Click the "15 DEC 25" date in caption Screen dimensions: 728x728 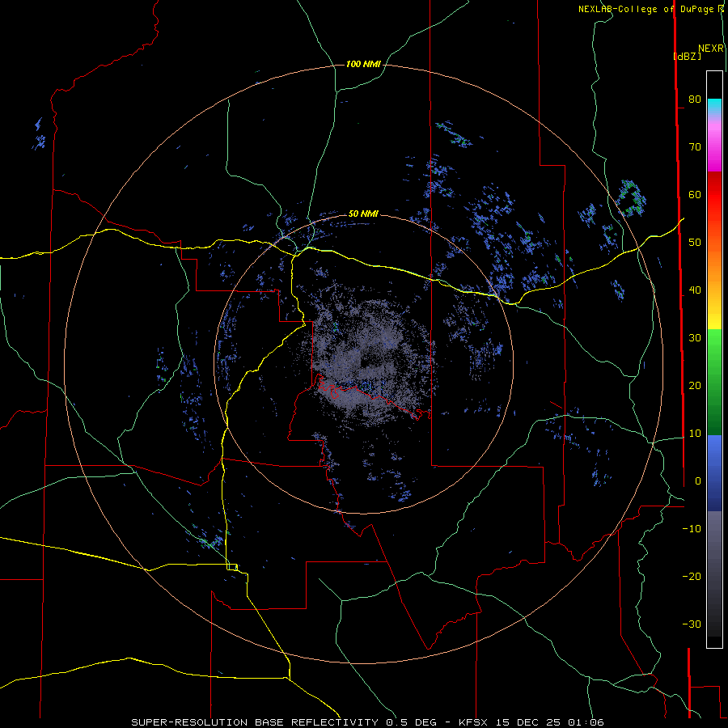point(529,722)
